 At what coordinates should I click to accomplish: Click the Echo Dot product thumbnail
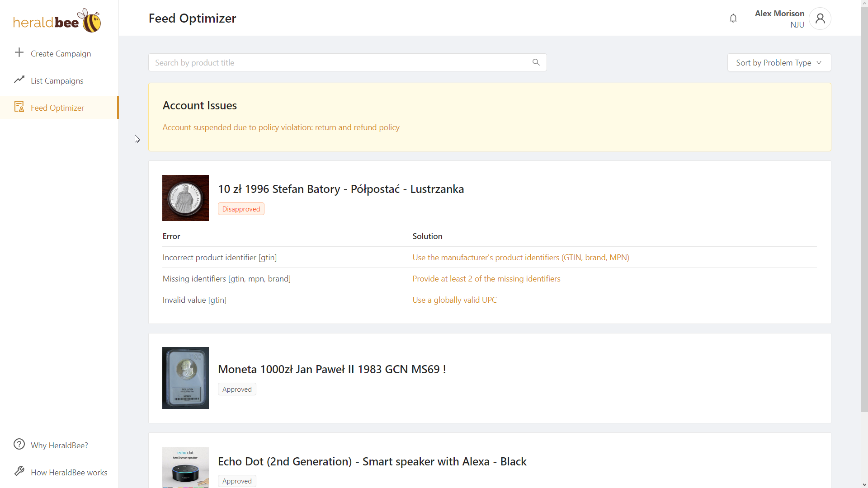click(x=185, y=467)
